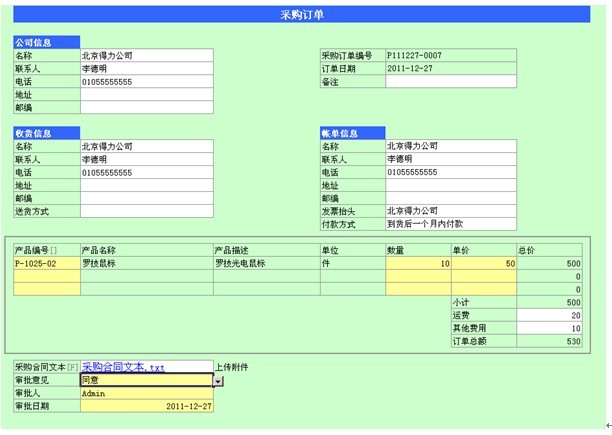The height and width of the screenshot is (435, 612).
Task: Open the 采购合同文本.txt attachment link
Action: coord(137,368)
